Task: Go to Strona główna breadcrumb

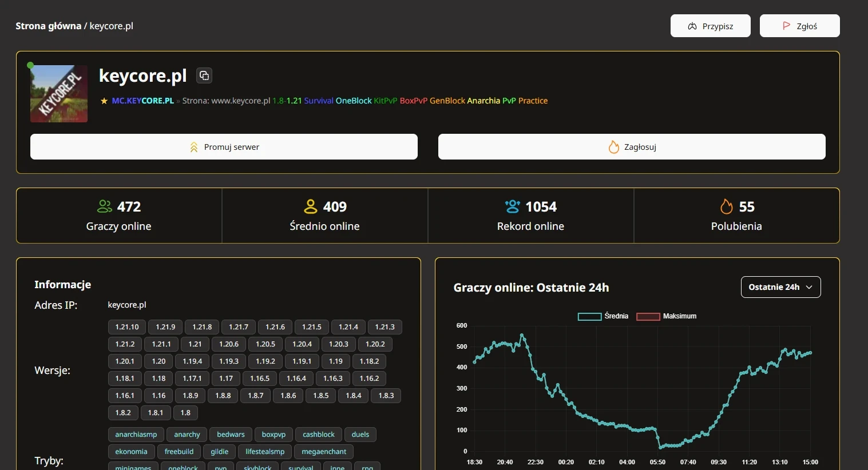Action: [48, 26]
